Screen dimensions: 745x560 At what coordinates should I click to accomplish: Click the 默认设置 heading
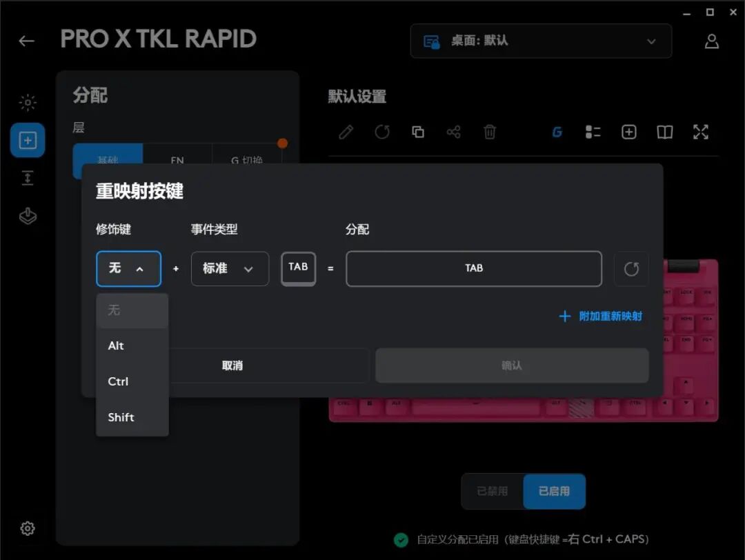(x=357, y=97)
